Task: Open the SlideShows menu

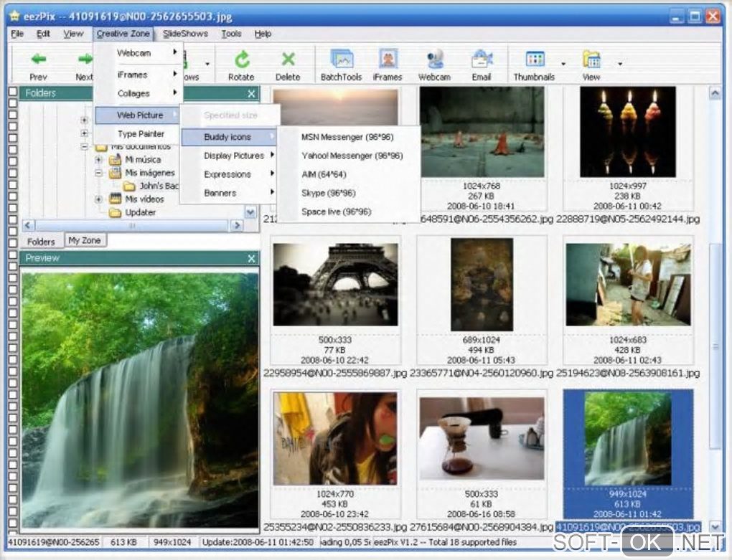Action: pos(185,34)
